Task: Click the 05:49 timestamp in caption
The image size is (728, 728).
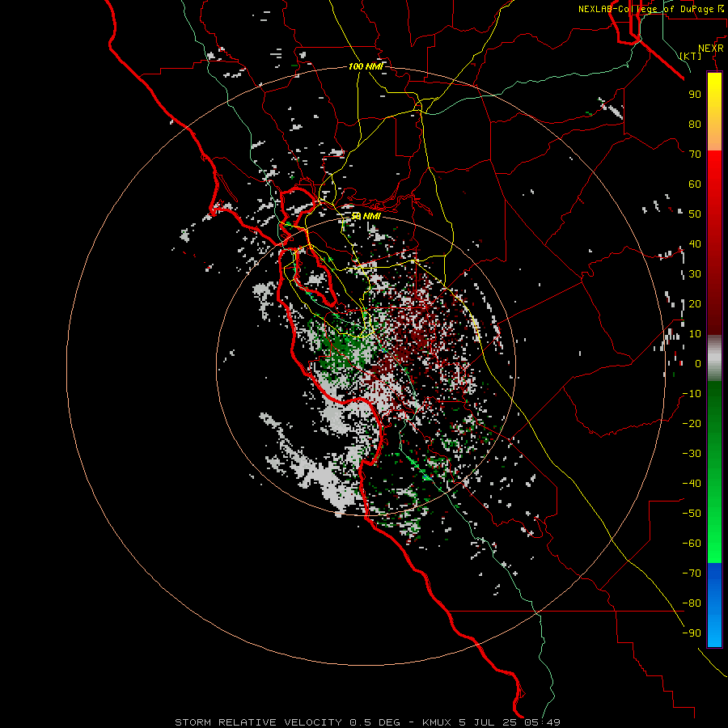Action: pos(543,722)
